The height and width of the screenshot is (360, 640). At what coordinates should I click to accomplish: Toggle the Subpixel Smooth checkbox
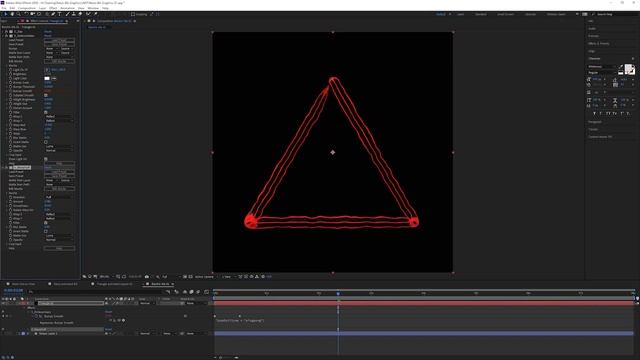[x=46, y=95]
